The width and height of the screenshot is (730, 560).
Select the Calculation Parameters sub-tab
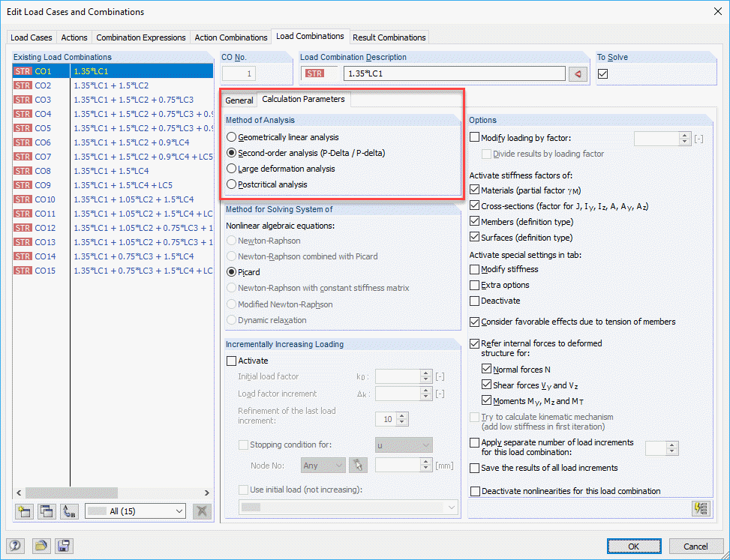(x=304, y=99)
